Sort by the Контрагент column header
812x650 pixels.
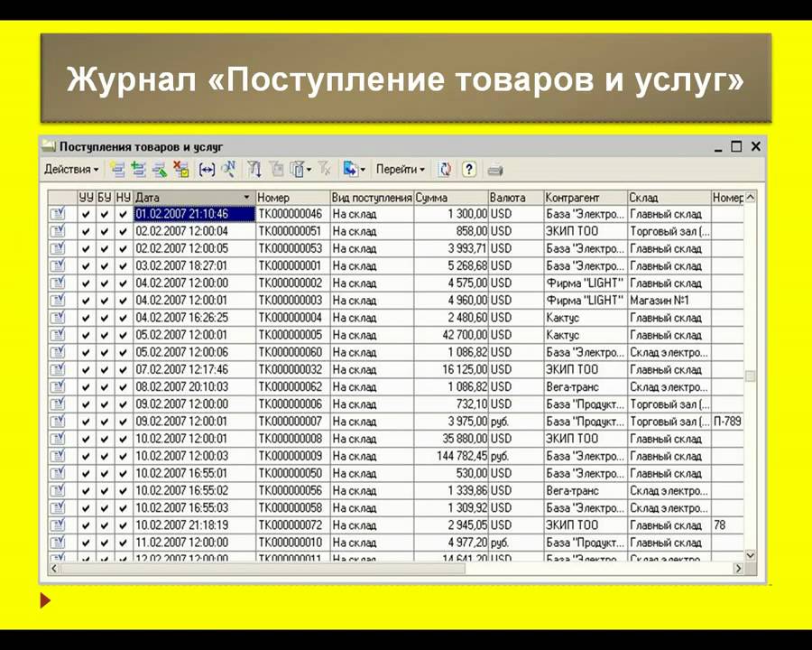(586, 198)
